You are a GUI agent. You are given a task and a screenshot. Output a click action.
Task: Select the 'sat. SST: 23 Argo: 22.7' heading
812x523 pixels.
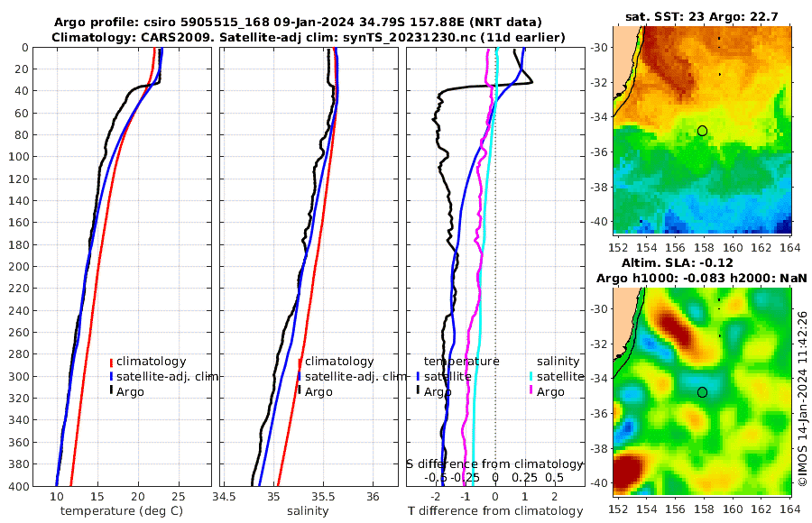point(702,16)
